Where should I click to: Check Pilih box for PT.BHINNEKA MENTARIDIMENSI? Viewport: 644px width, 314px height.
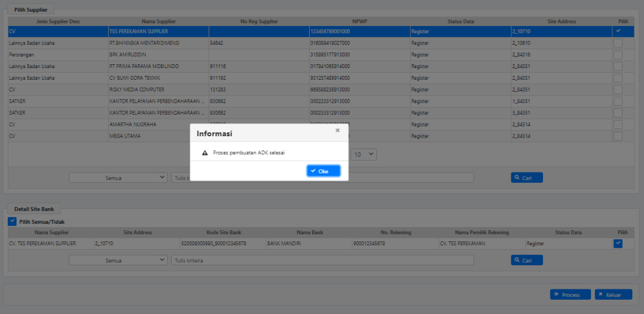(x=617, y=43)
